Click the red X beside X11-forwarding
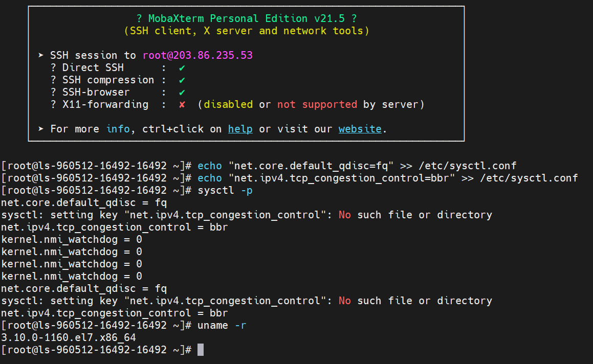The width and height of the screenshot is (593, 364). coord(182,104)
